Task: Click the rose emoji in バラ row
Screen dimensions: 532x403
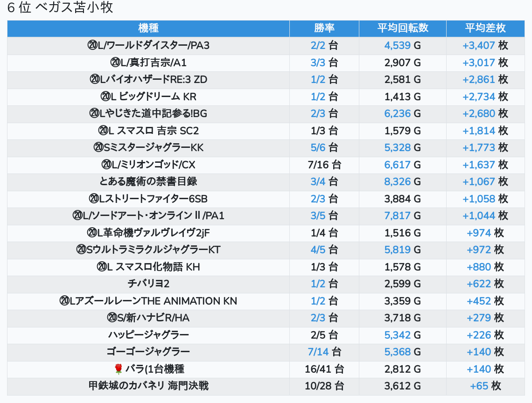Action: [118, 369]
